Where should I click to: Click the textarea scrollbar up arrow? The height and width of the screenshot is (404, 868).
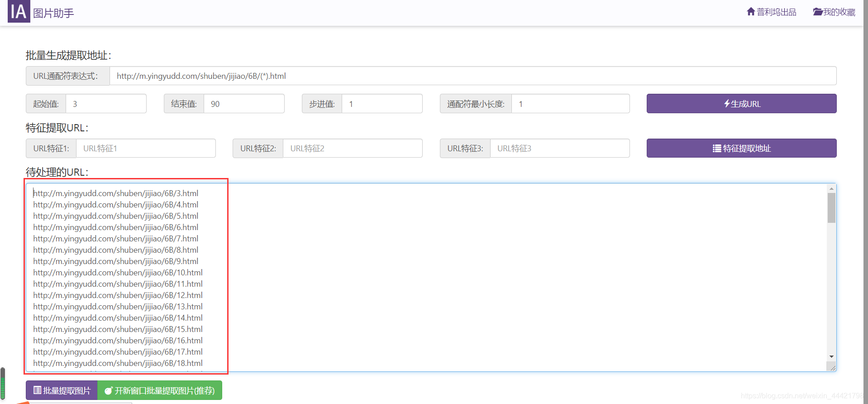tap(831, 188)
